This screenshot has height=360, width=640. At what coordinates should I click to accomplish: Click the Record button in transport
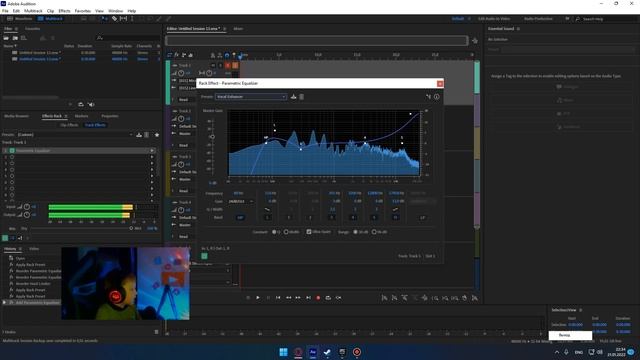click(x=318, y=298)
